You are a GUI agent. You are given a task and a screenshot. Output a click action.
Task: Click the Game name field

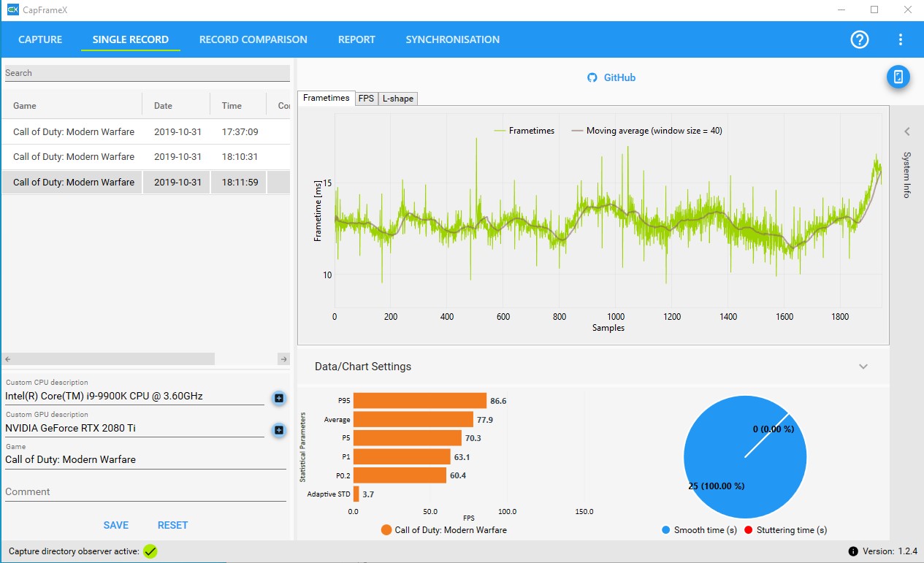pyautogui.click(x=145, y=460)
